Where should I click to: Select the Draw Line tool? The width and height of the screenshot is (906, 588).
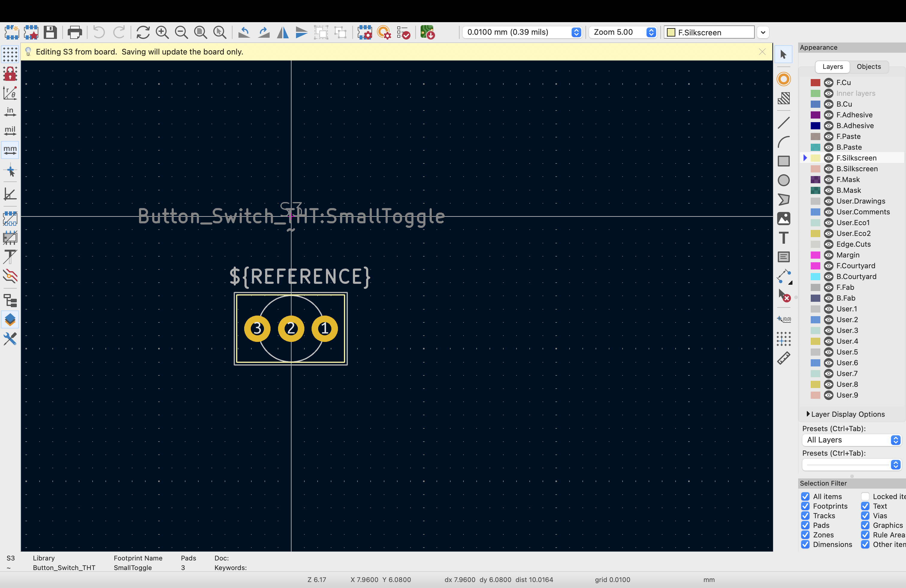click(783, 122)
